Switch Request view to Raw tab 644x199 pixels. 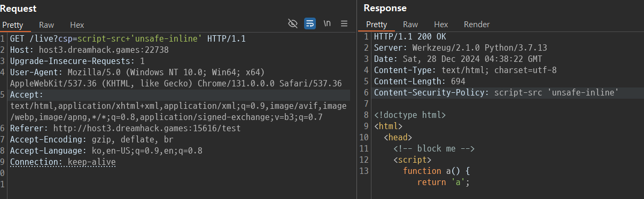tap(46, 25)
